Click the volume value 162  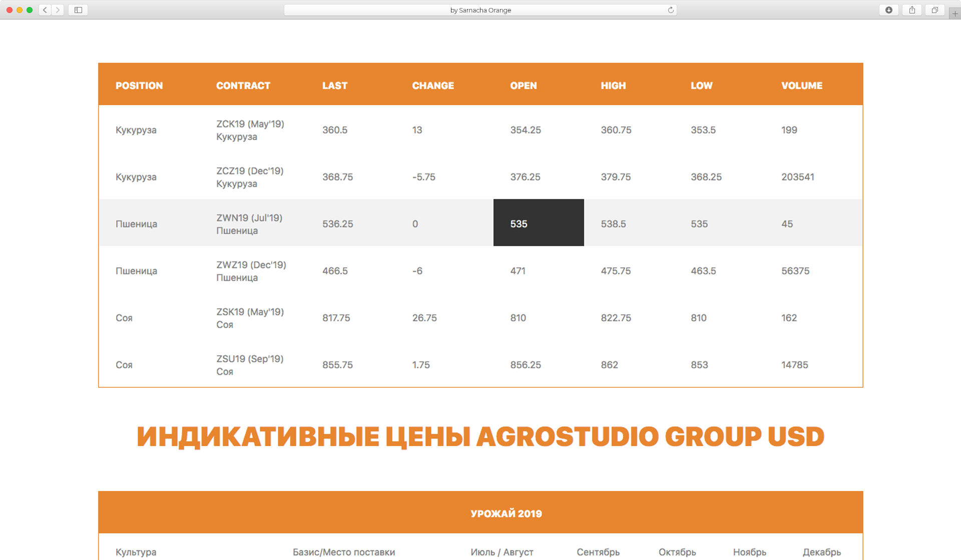click(789, 318)
